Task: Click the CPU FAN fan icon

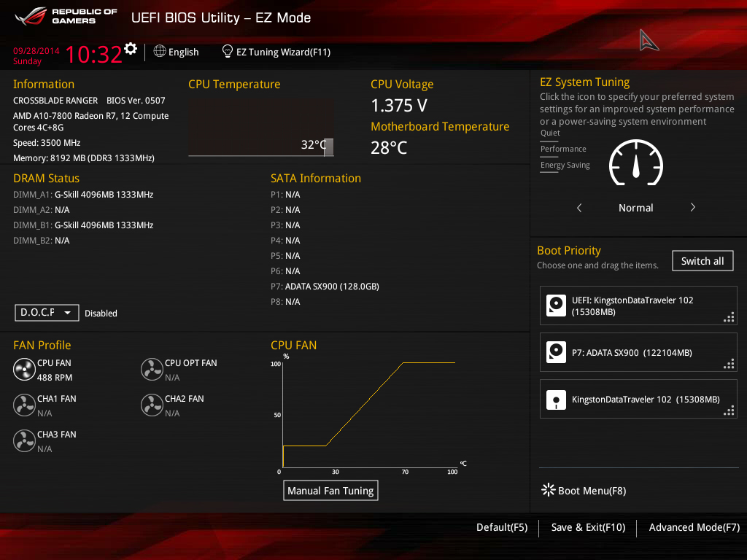Action: [24, 370]
